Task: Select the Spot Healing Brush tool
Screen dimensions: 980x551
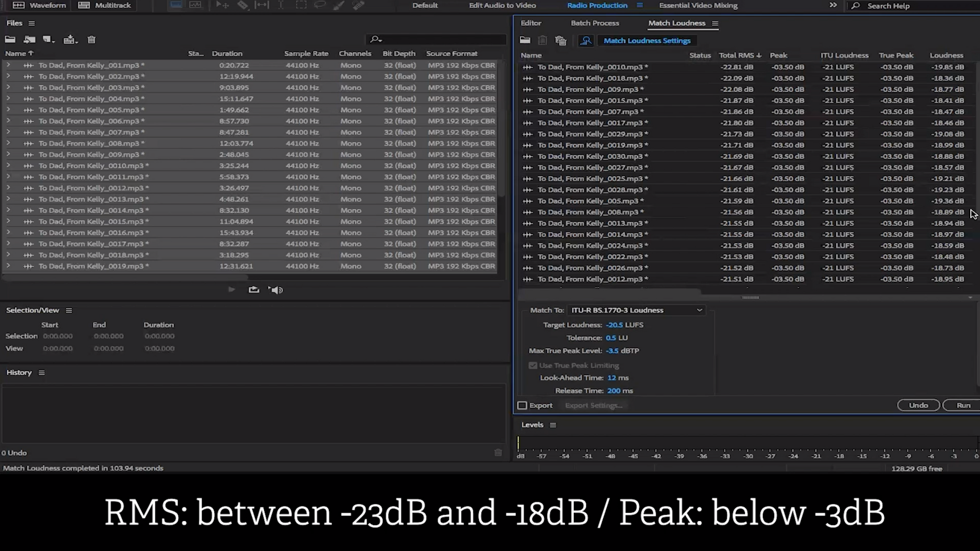Action: 359,5
